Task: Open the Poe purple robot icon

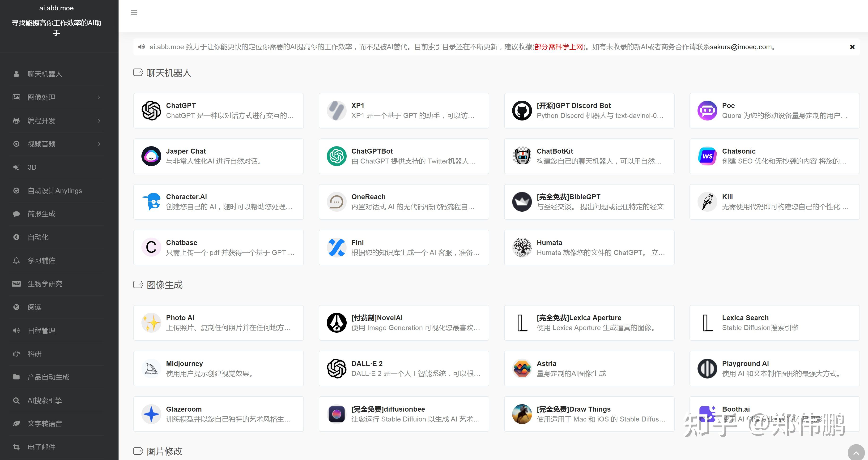Action: [x=707, y=111]
